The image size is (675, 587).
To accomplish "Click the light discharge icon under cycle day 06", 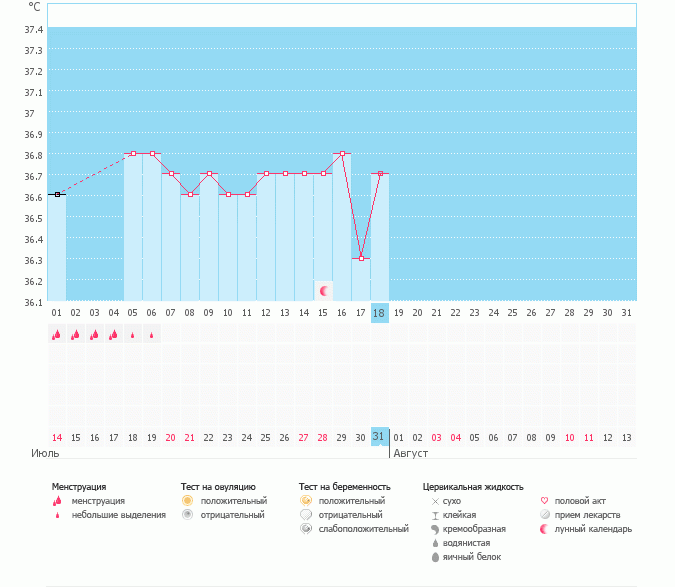I will coord(152,336).
